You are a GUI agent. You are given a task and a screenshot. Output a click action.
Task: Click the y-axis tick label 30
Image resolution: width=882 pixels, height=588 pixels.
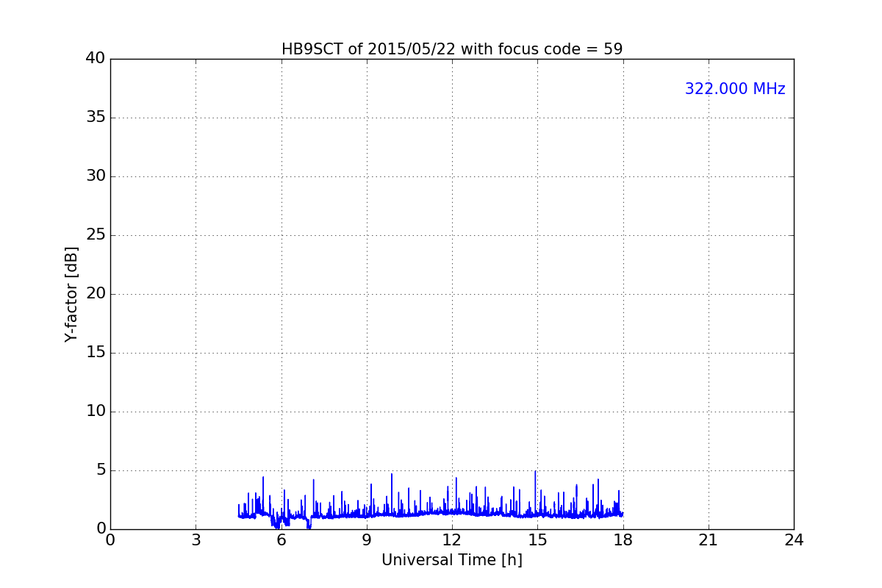(x=96, y=176)
